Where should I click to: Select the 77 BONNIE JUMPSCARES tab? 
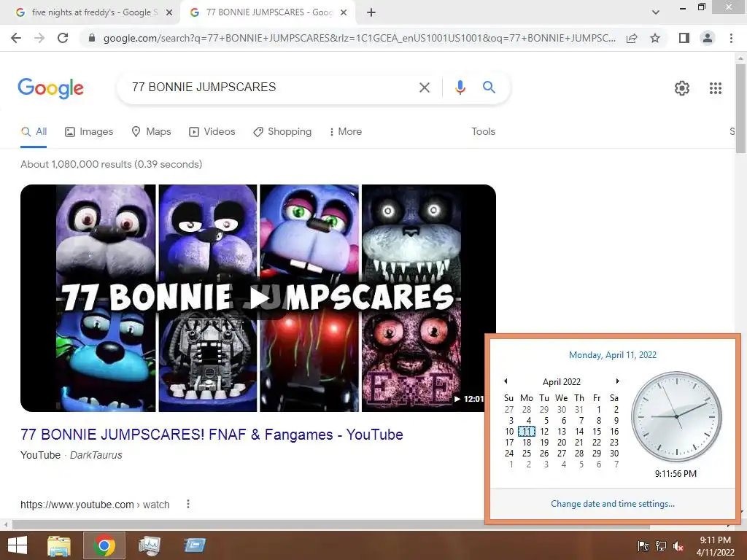(267, 12)
